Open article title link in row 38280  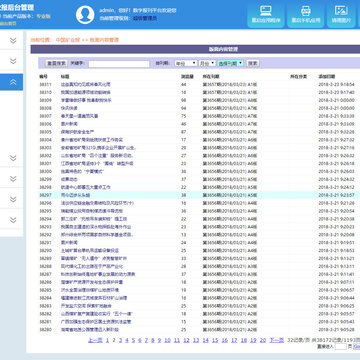[90, 330]
